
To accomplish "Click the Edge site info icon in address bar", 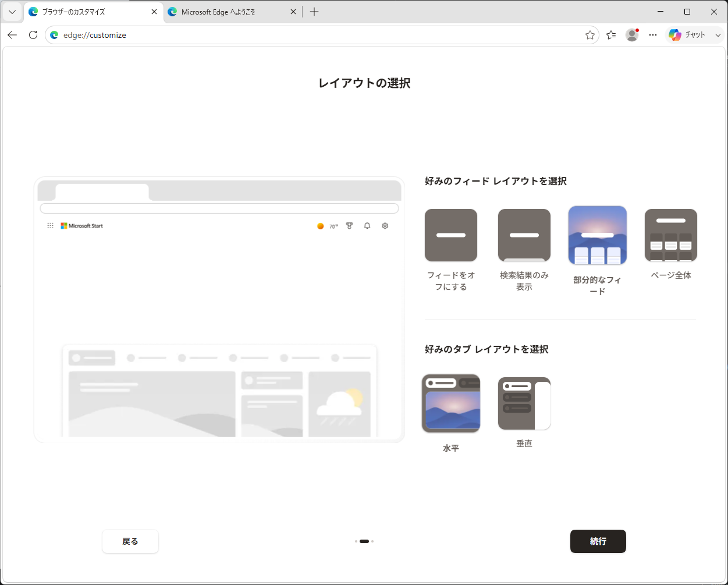I will point(54,35).
